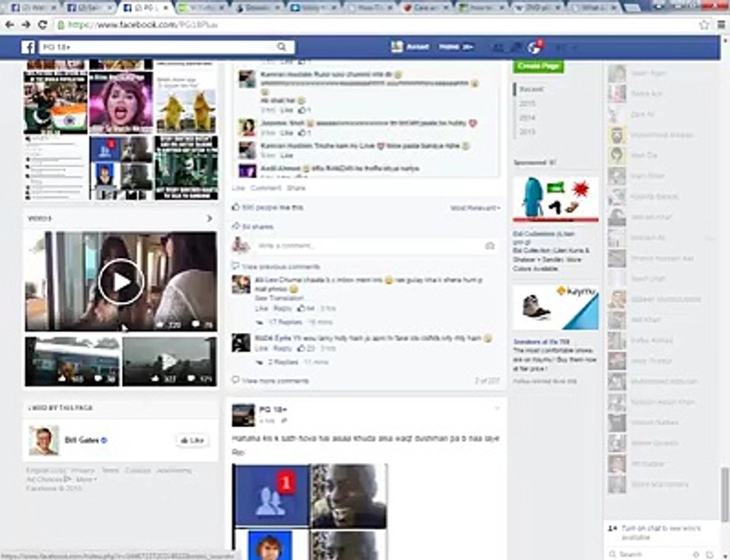Open the friend requests icon

click(x=497, y=47)
